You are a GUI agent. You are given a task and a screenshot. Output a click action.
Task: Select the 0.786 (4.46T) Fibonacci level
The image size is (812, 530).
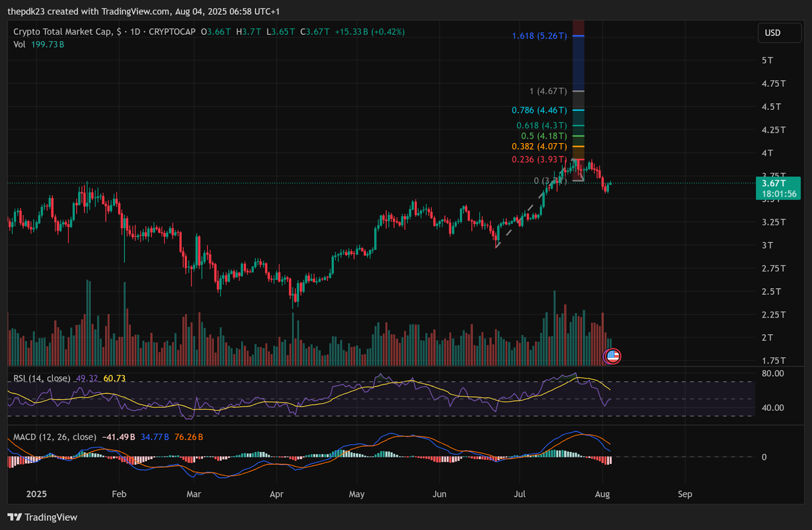point(539,110)
